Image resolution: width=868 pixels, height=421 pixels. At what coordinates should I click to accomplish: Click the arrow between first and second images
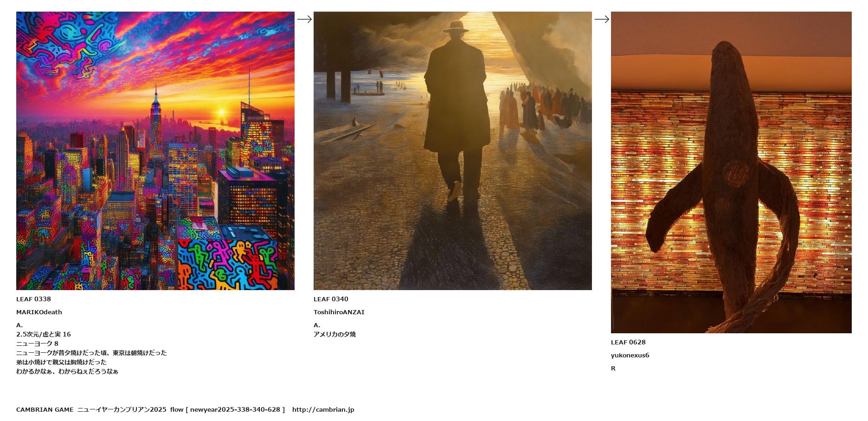(304, 19)
